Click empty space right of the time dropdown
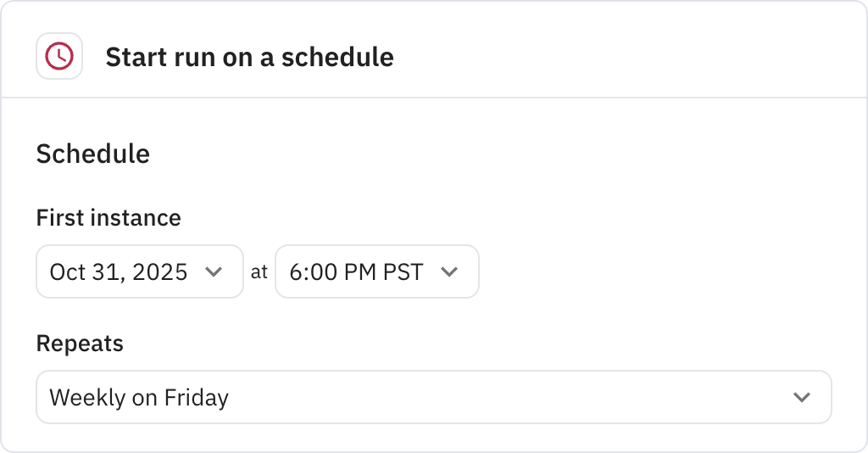This screenshot has height=453, width=868. [661, 272]
